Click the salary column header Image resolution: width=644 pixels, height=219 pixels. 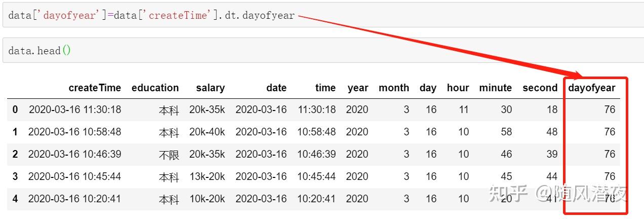tap(210, 88)
